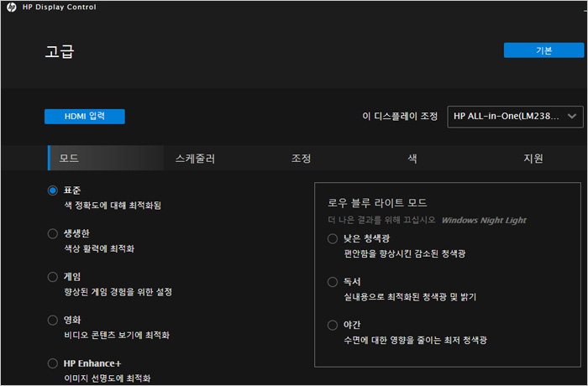
Task: Open the 스케줄러 tab
Action: click(x=195, y=159)
